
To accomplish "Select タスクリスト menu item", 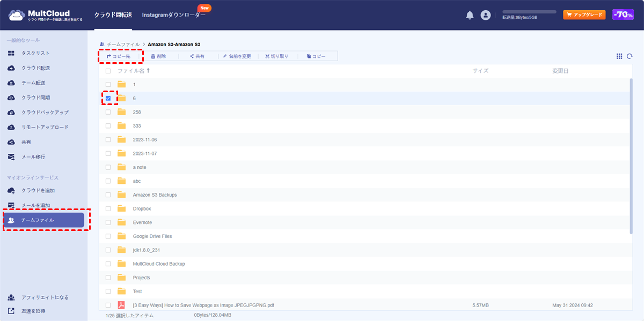I will pos(35,53).
